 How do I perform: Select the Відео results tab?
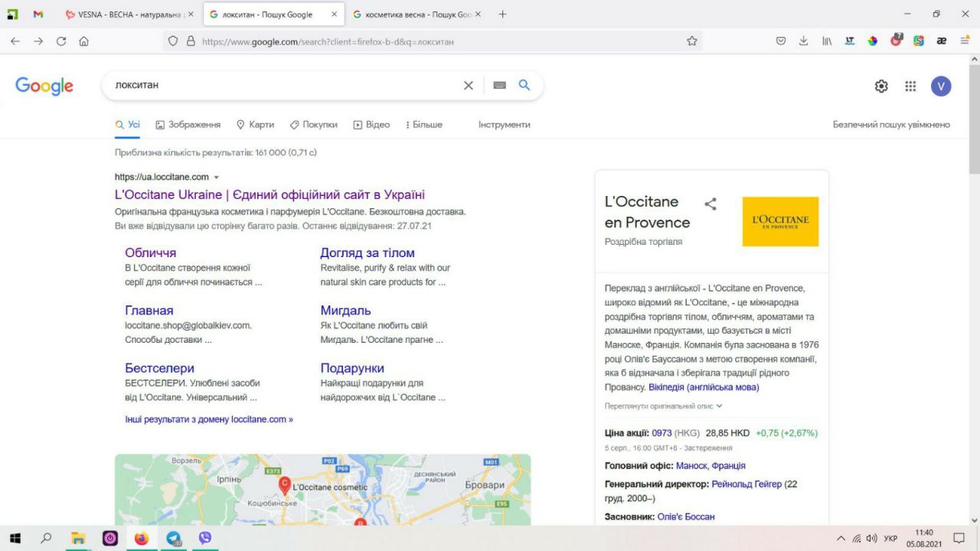coord(371,125)
